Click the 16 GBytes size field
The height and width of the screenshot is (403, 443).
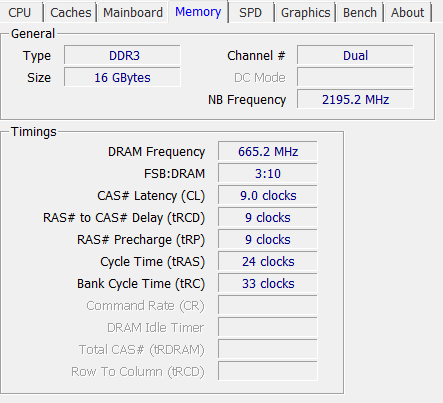pos(122,77)
